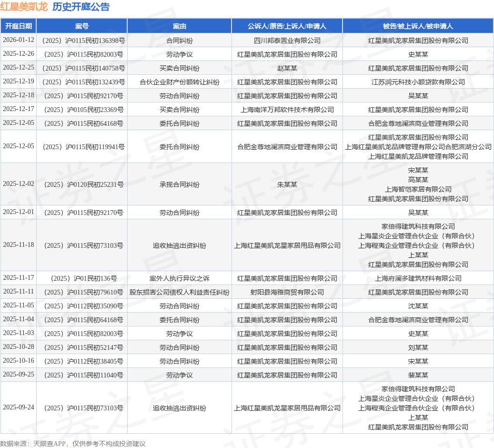This screenshot has height=448, width=494.
Task: Click the 案由 column header
Action: coord(179,26)
